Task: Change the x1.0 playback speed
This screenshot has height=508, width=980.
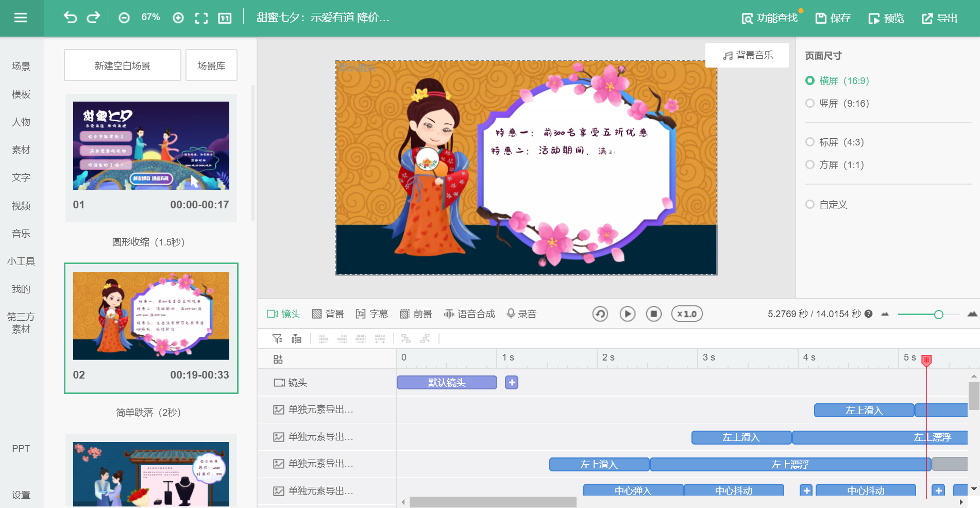Action: [687, 314]
